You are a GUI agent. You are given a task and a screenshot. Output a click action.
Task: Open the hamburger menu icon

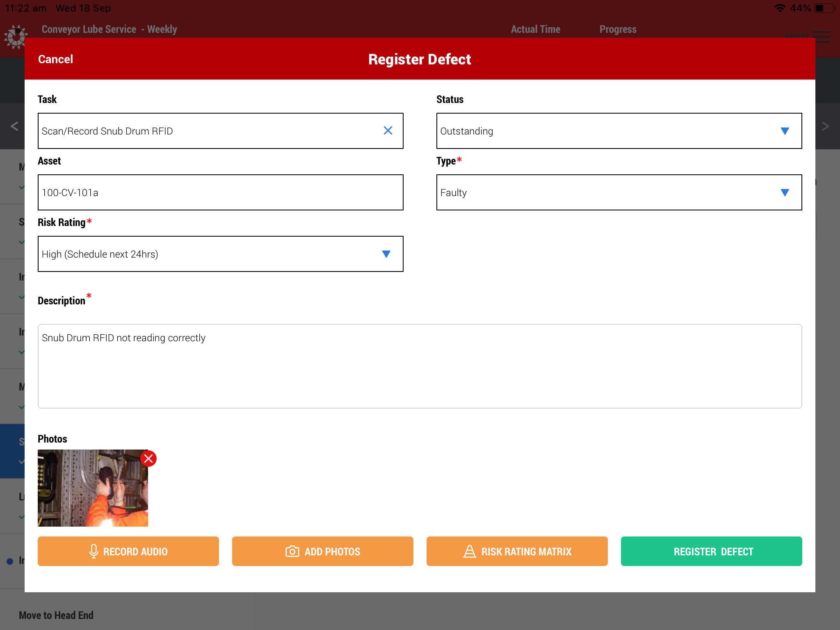822,37
